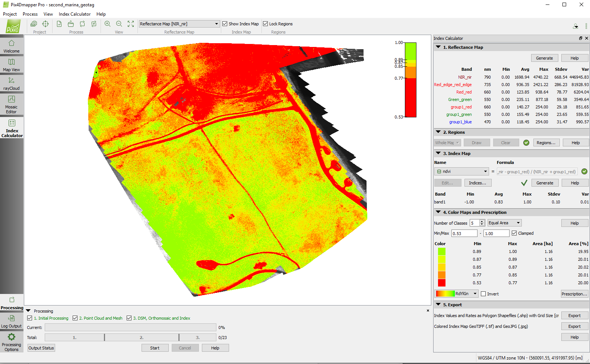Open the rayCloud view from sidebar
Screen dimensions: 590x364
(x=12, y=83)
